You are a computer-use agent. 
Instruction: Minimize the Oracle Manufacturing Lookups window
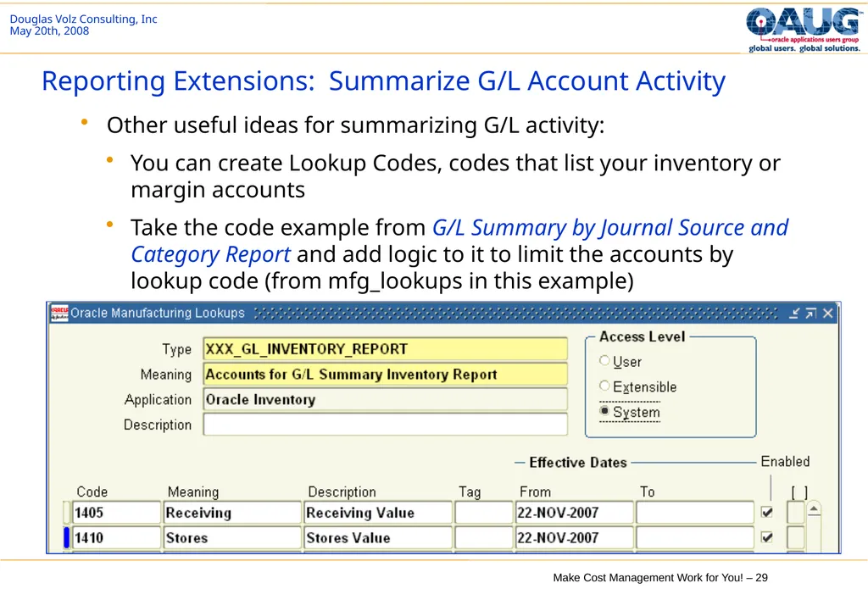tap(794, 314)
